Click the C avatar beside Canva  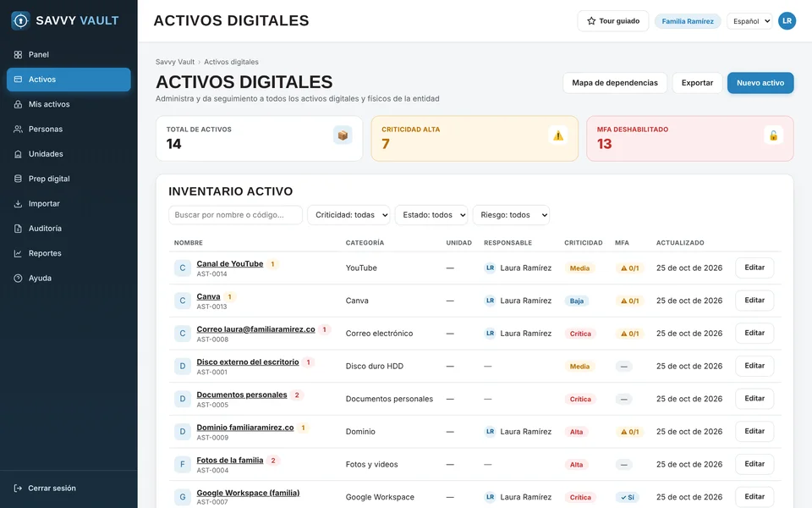click(x=183, y=301)
